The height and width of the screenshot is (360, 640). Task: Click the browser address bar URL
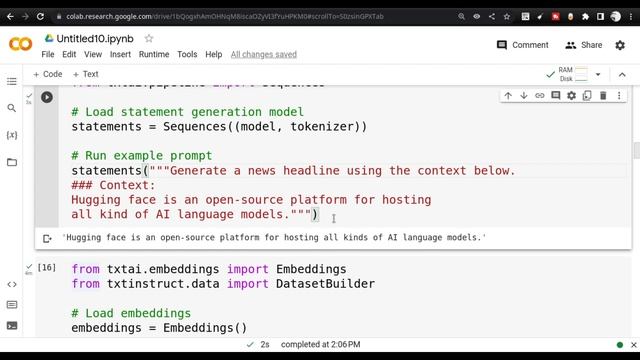tap(225, 16)
